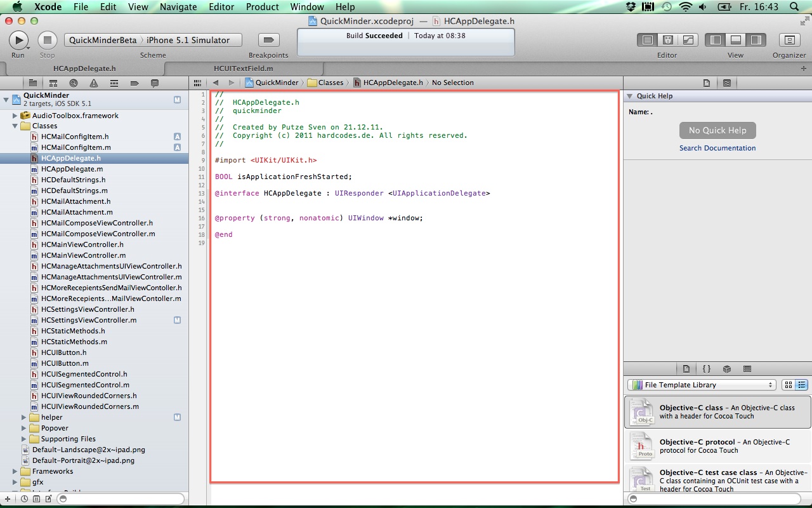Screen dimensions: 812x508
Task: Hide the Utilities pane view button
Action: 756,40
